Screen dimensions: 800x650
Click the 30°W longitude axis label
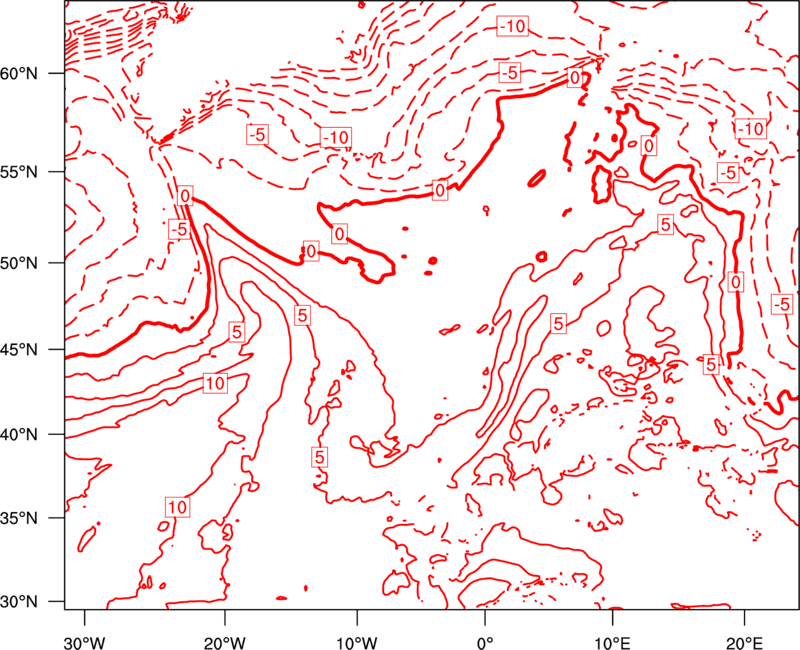coord(84,643)
